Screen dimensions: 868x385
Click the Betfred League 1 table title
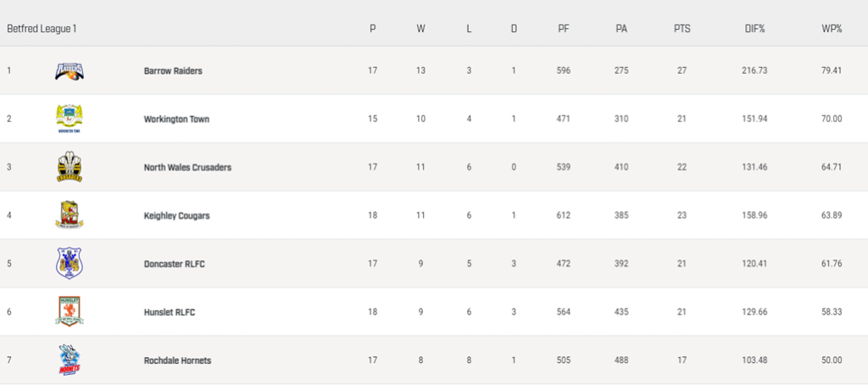click(42, 28)
